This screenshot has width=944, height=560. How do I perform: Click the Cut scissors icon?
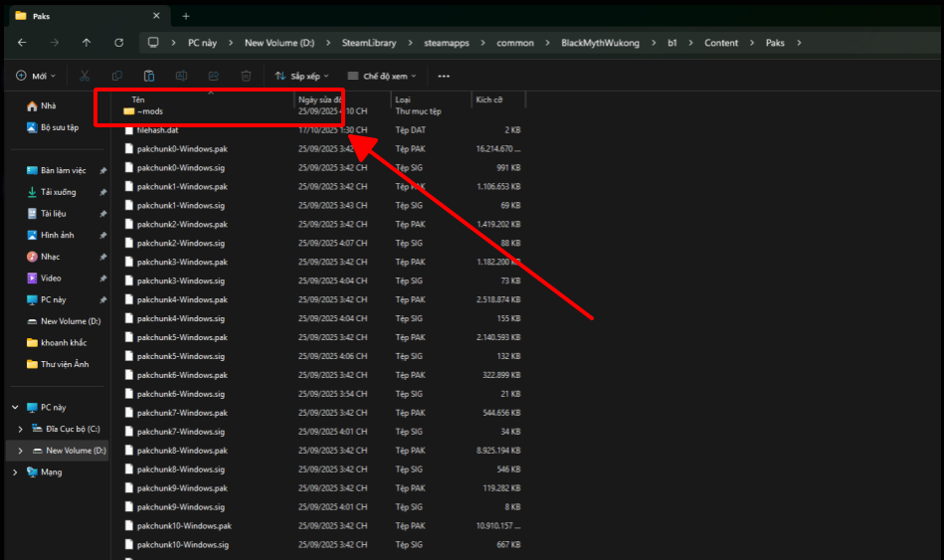pos(85,76)
